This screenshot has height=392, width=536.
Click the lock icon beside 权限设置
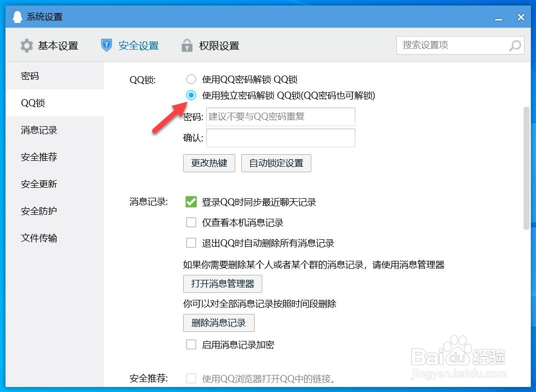point(187,45)
